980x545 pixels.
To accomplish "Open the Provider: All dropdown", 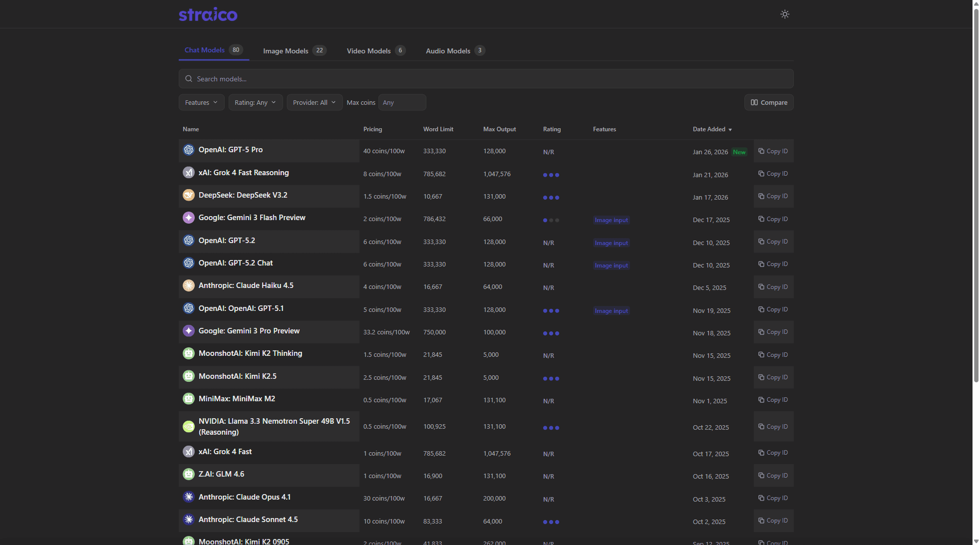I will (314, 102).
